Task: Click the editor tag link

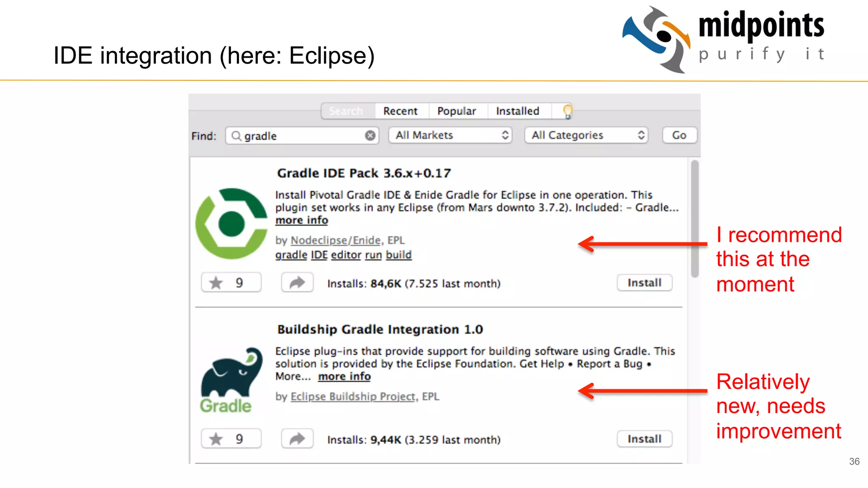Action: (346, 255)
